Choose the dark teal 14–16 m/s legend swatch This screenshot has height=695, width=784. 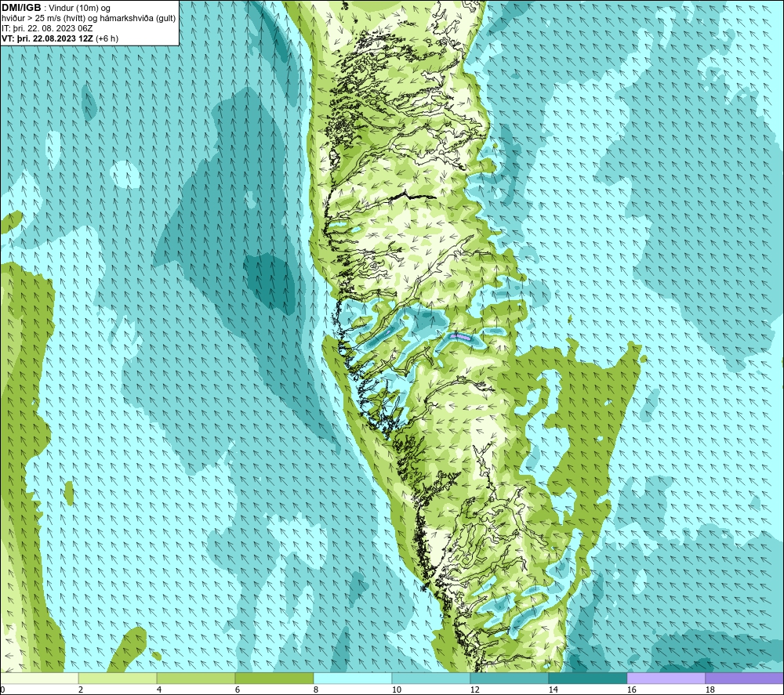pos(587,678)
